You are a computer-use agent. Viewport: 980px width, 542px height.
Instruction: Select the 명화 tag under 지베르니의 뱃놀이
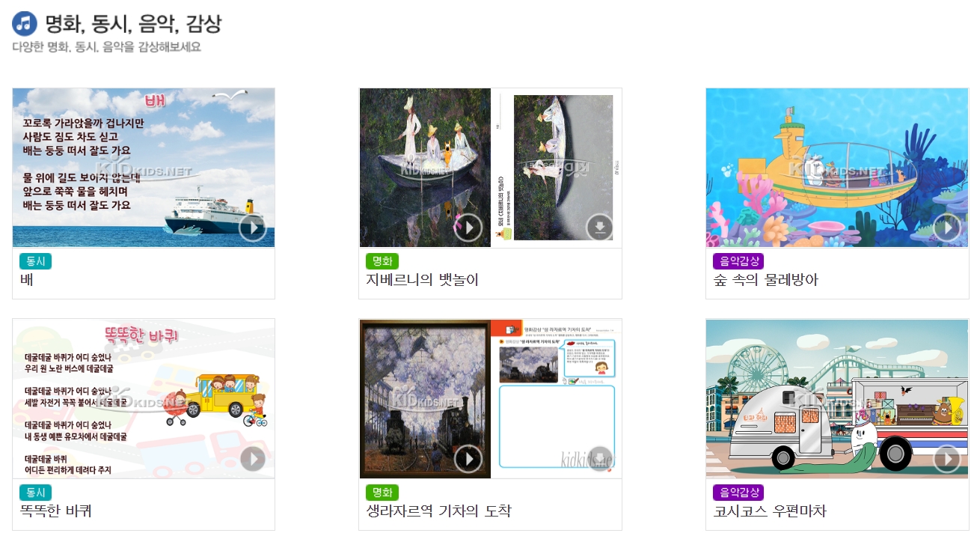382,261
